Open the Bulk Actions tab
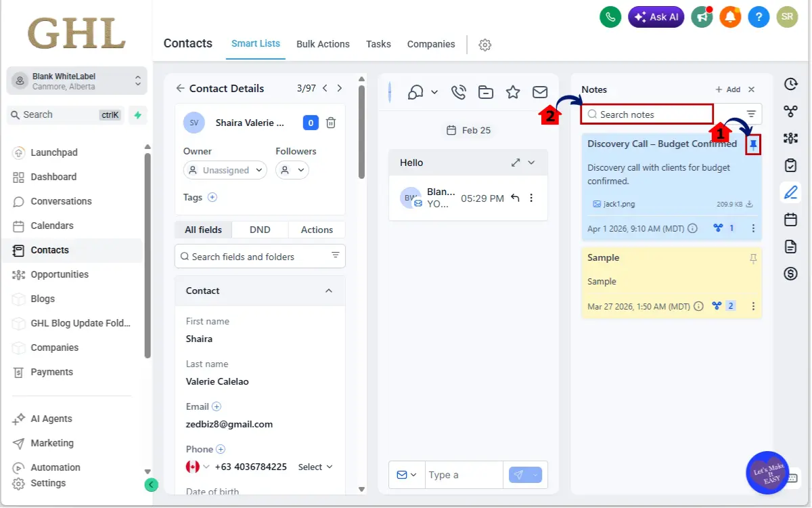The height and width of the screenshot is (508, 812). pyautogui.click(x=323, y=44)
